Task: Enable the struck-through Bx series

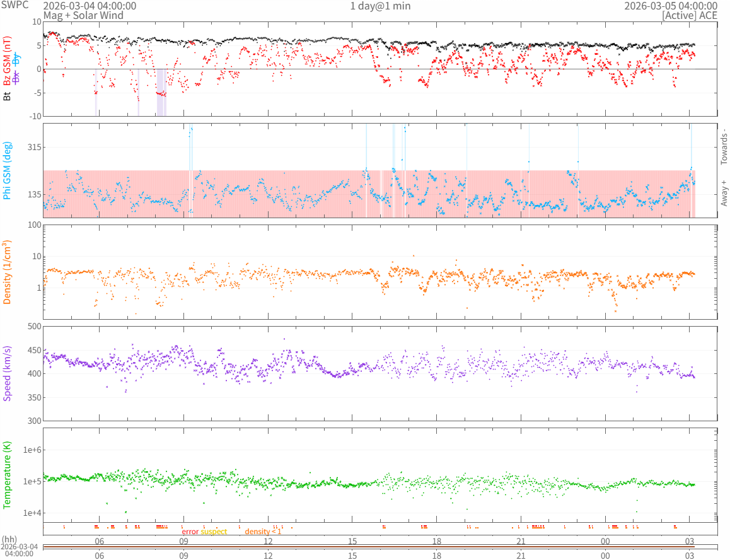Action: 17,77
